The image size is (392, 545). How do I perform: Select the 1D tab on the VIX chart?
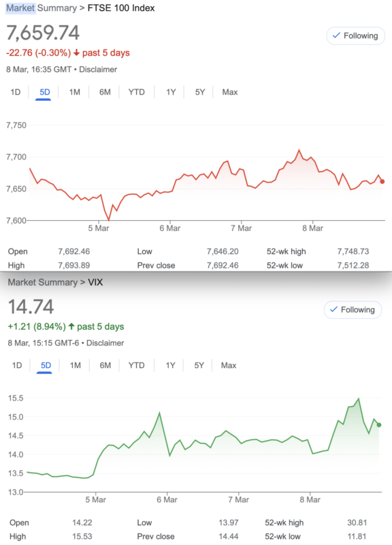coord(16,365)
